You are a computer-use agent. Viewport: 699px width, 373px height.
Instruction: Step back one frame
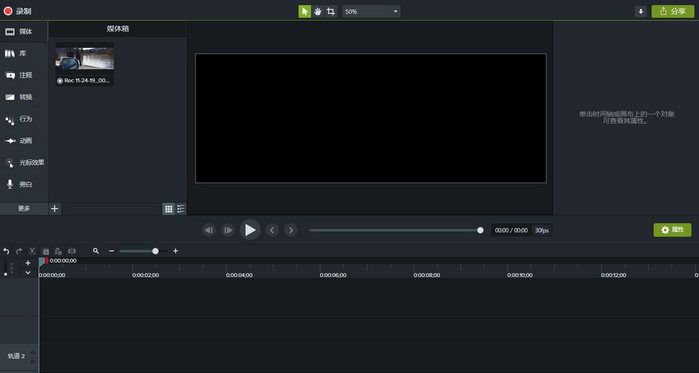209,230
